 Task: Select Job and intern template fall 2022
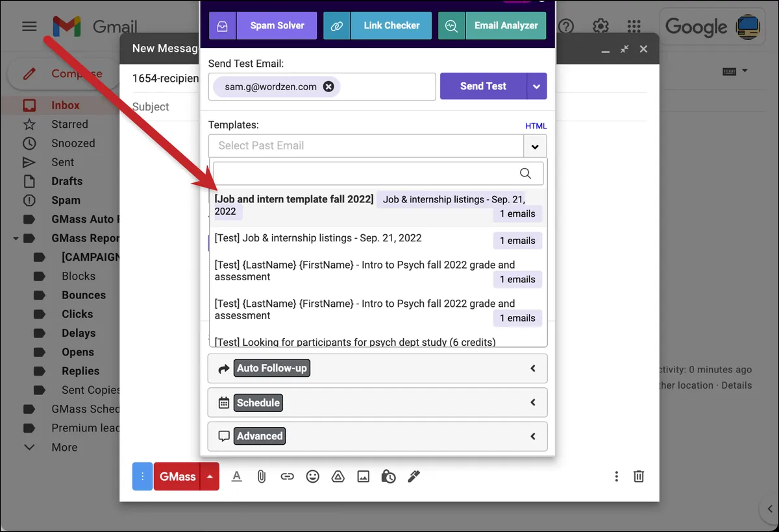378,206
